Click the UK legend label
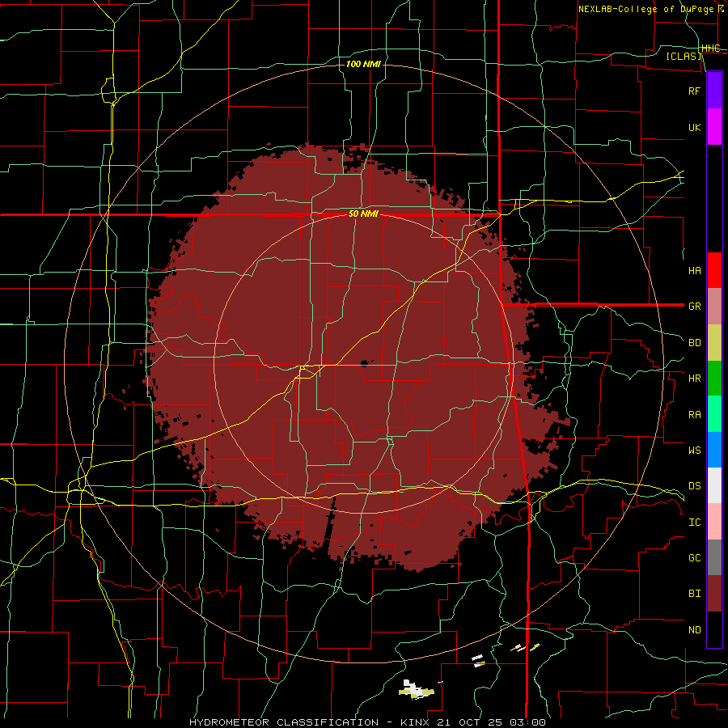Viewport: 728px width, 728px height. [x=694, y=128]
